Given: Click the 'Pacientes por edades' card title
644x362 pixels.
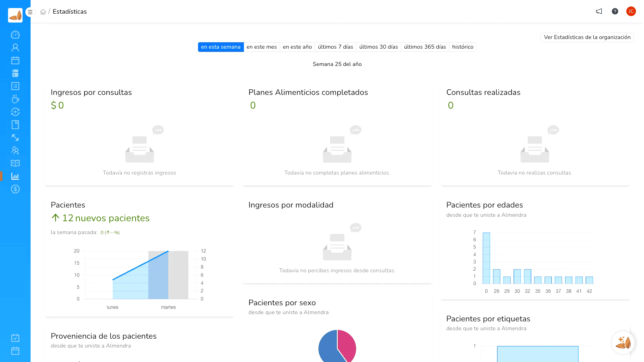Looking at the screenshot, I should [485, 205].
